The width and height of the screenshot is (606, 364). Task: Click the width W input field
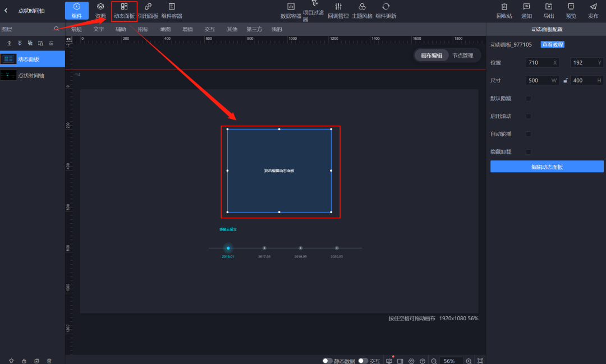click(542, 80)
